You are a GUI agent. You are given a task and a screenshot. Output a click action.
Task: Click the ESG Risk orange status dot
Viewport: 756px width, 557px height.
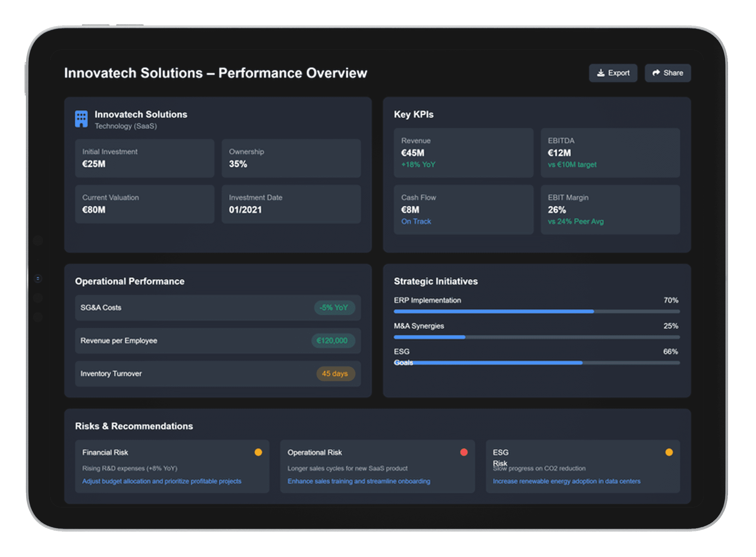[669, 452]
